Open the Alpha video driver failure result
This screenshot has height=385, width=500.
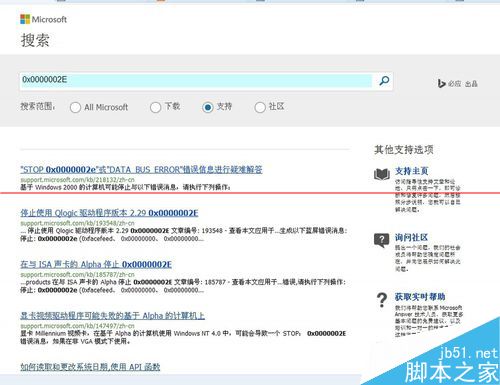click(113, 316)
